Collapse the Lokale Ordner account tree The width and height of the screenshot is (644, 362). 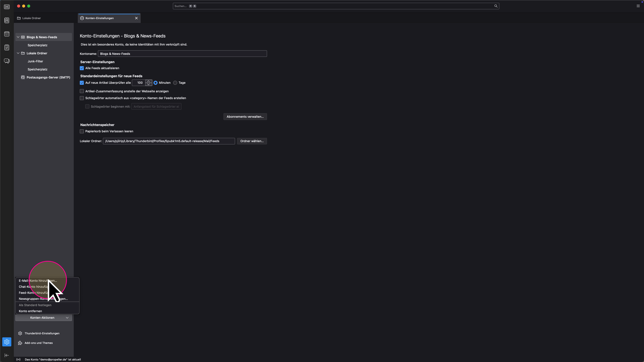[18, 53]
